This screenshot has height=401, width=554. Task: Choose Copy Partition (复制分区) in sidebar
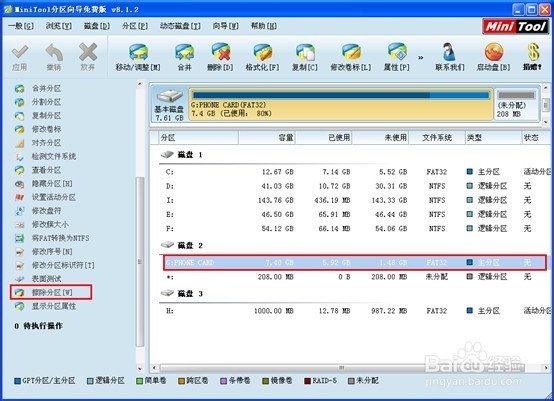[46, 116]
